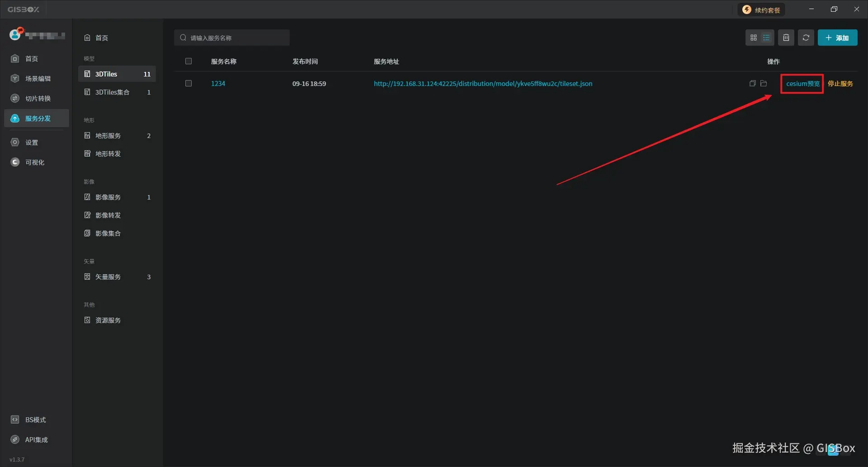Click the 可视化 icon

point(15,162)
